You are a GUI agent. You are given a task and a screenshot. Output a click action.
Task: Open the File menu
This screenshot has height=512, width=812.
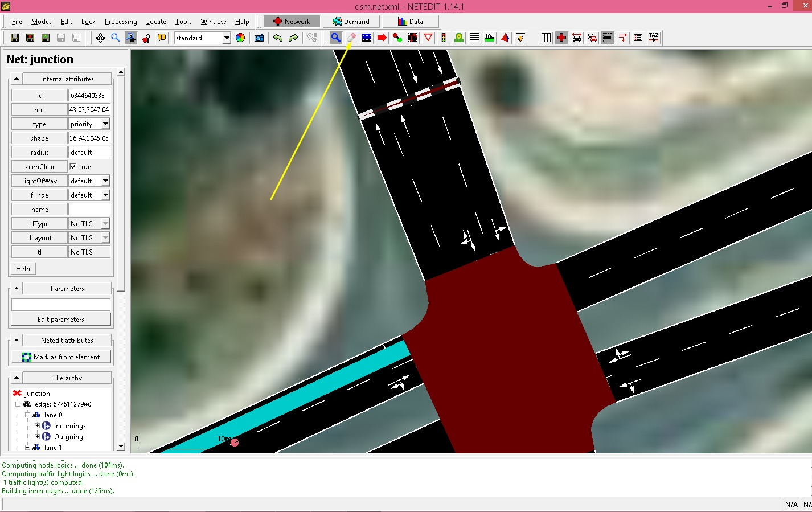(17, 22)
